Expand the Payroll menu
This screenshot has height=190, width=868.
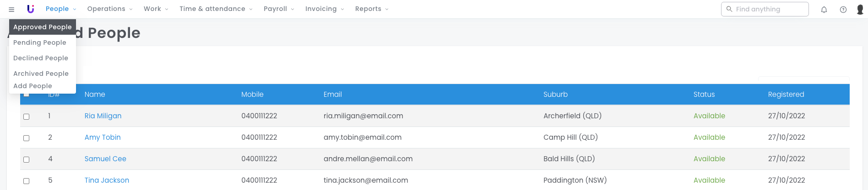coord(279,9)
